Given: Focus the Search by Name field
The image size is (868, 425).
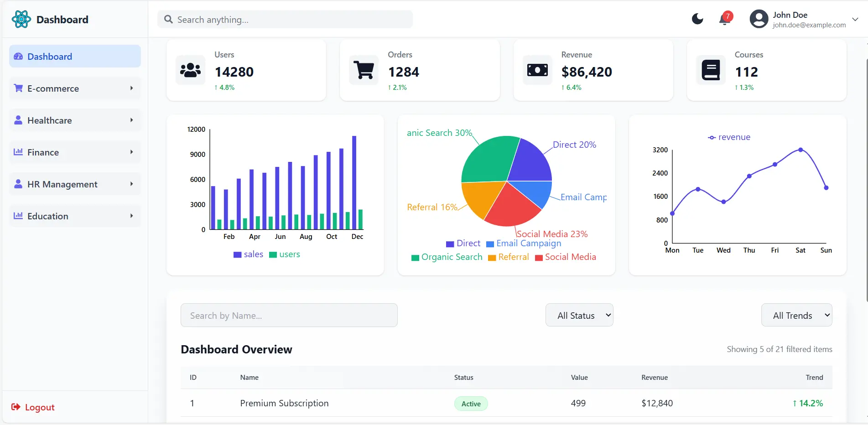Looking at the screenshot, I should coord(289,315).
